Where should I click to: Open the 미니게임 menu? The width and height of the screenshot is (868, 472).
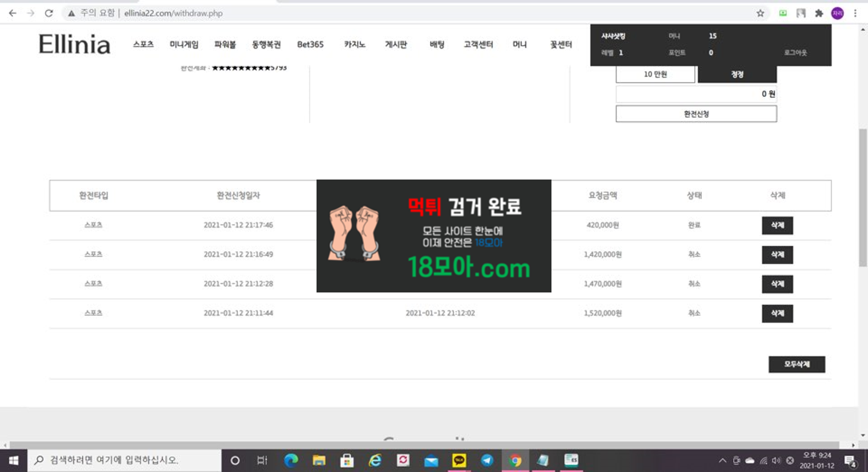184,45
